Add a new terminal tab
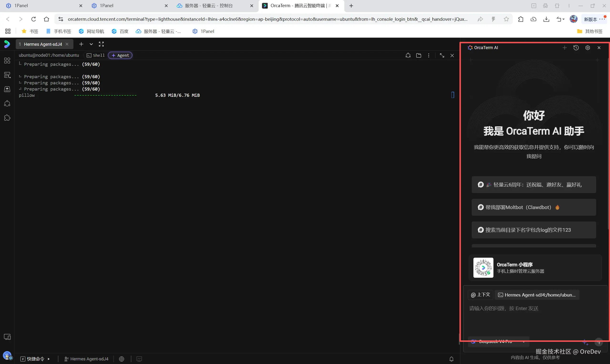 pyautogui.click(x=81, y=44)
